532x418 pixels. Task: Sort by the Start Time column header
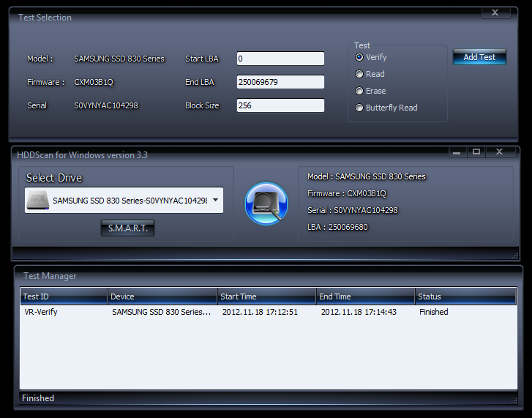266,296
